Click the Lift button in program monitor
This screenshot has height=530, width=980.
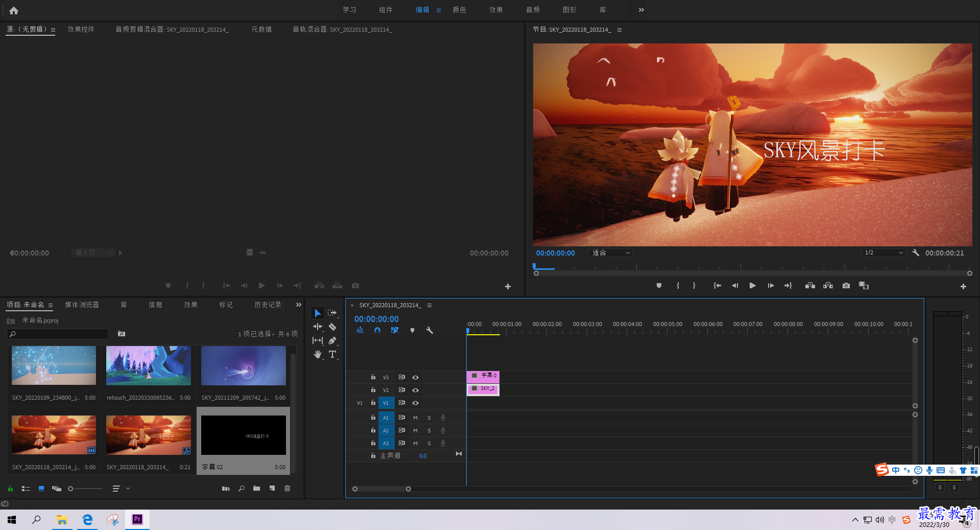tap(810, 286)
